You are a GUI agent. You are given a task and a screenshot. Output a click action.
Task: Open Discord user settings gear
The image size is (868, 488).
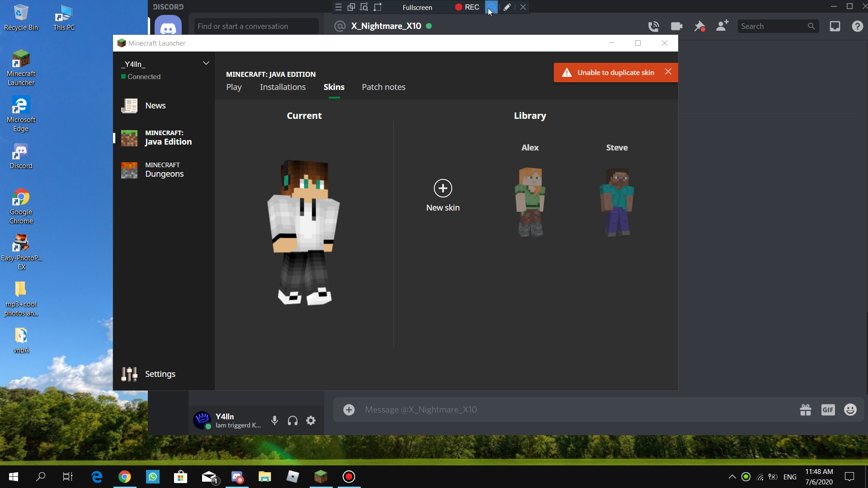tap(311, 421)
